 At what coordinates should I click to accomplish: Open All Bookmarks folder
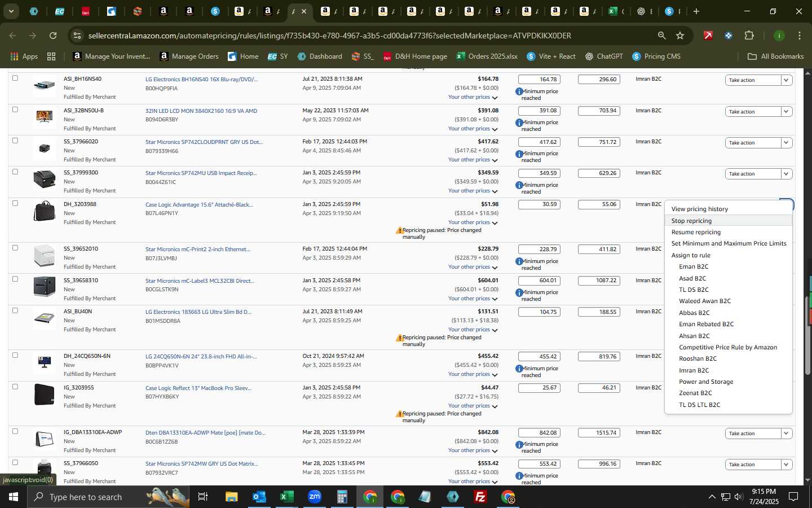(x=775, y=56)
